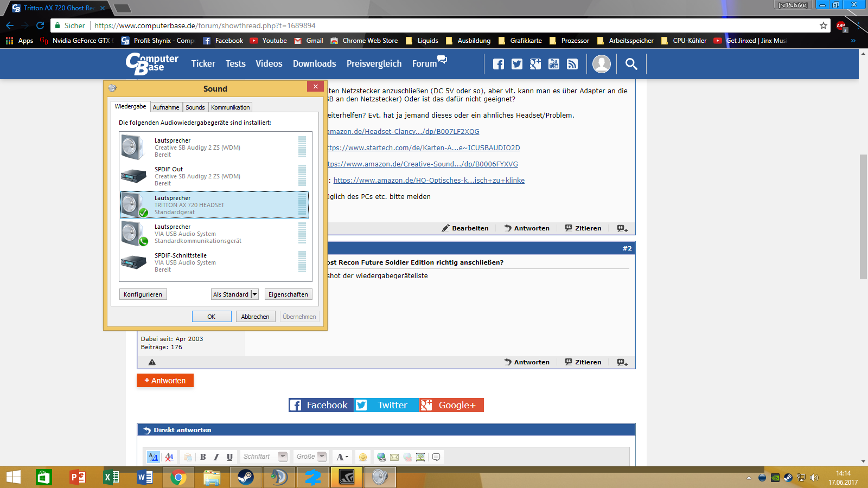Click Abbrechen in Sound dialog
The image size is (868, 488).
[x=256, y=317]
